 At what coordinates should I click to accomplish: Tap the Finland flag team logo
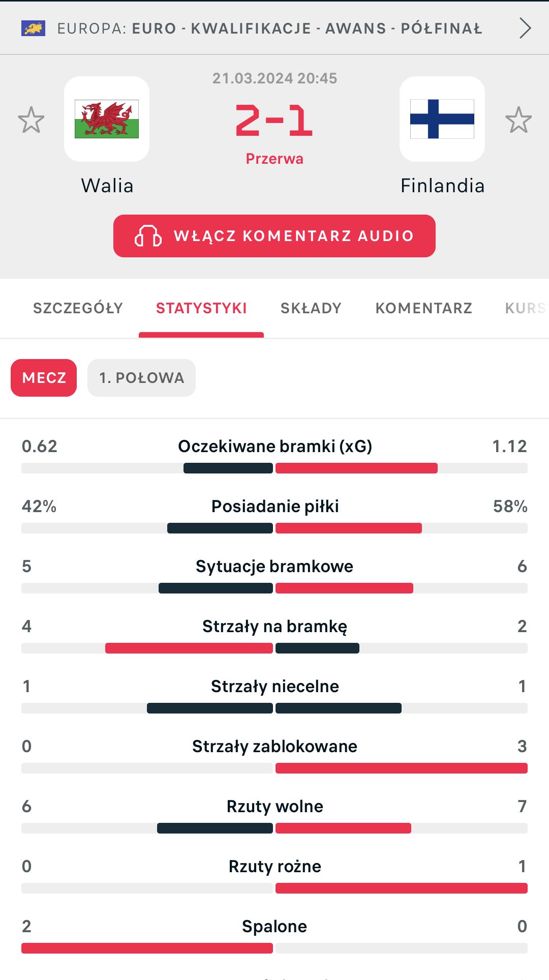click(x=442, y=119)
